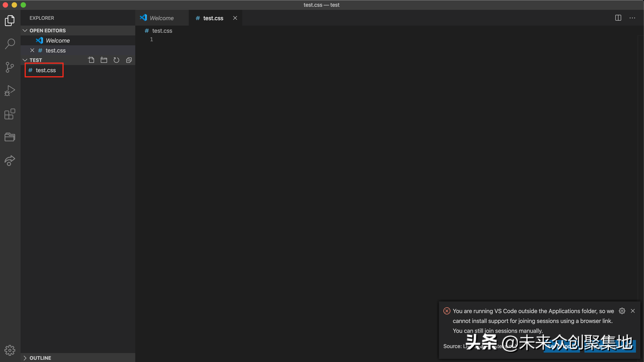Collapse all folders in explorer
This screenshot has width=644, height=362.
tap(129, 60)
